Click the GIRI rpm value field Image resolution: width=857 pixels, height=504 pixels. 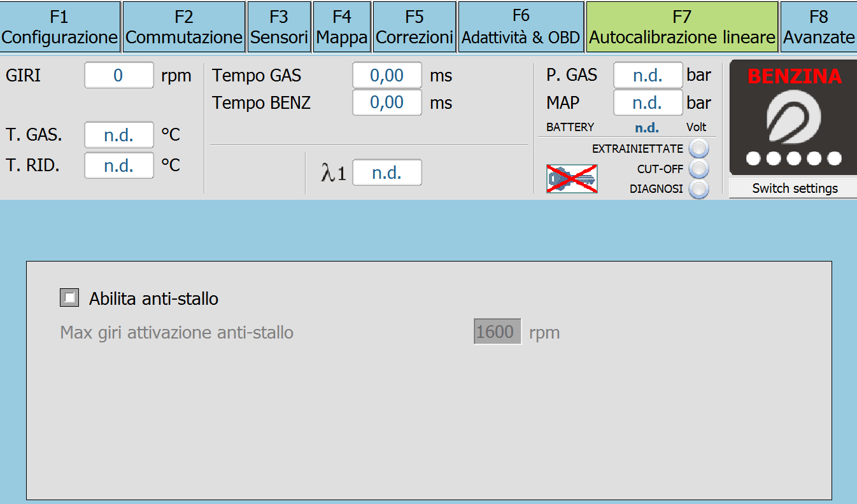point(119,75)
